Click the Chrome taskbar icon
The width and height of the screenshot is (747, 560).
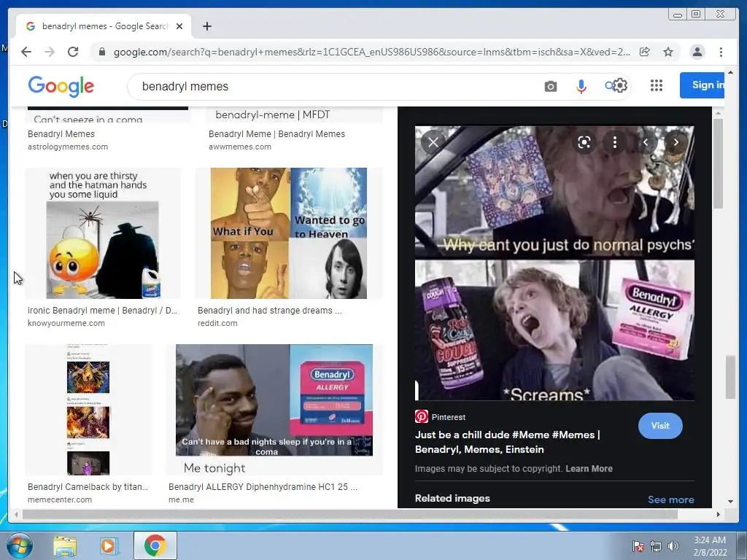[x=155, y=545]
